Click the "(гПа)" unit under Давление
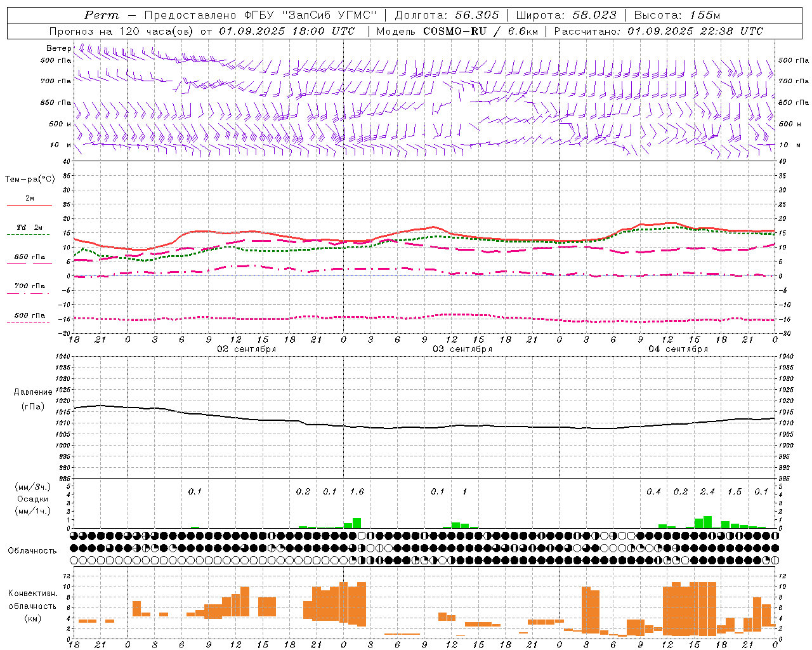The height and width of the screenshot is (650, 812). tap(32, 407)
